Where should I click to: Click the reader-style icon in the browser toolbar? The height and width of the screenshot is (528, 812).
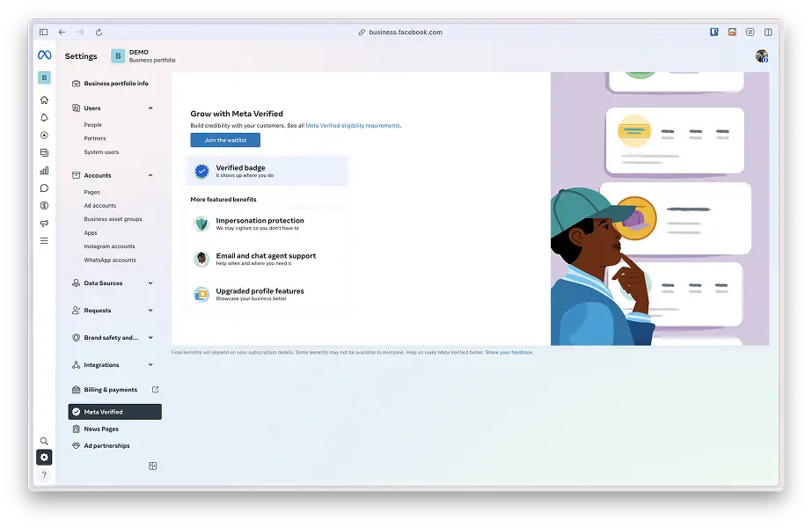[x=750, y=33]
